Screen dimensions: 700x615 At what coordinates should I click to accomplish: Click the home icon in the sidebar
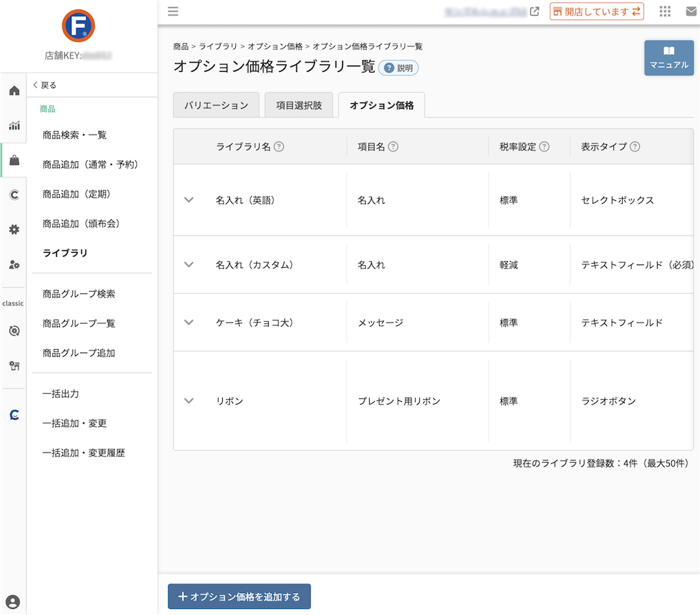coord(14,91)
